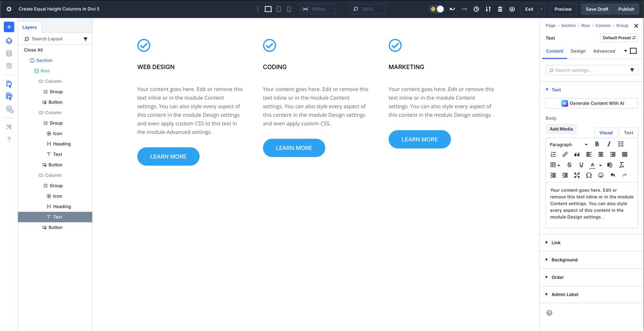Apply blockquote formatting in the editor
Image resolution: width=644 pixels, height=331 pixels.
click(x=577, y=154)
